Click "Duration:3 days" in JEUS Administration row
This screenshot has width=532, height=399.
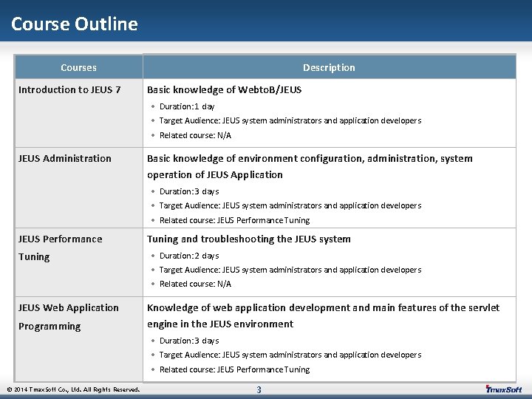(x=189, y=191)
